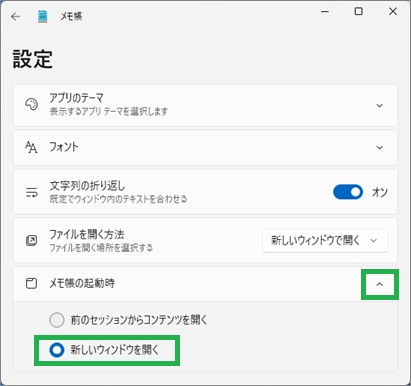Close the メモ帳 settings window
The image size is (411, 386).
point(393,12)
